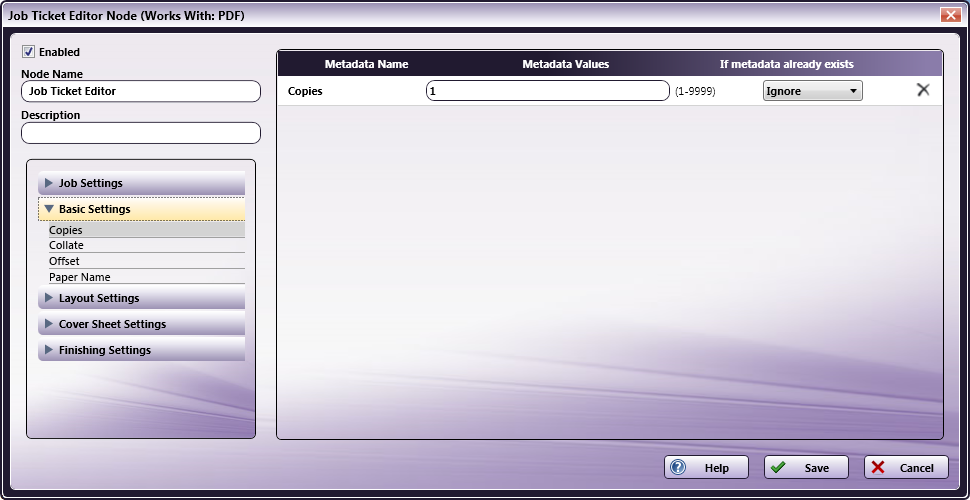Click the Metadata Name column header

[366, 64]
